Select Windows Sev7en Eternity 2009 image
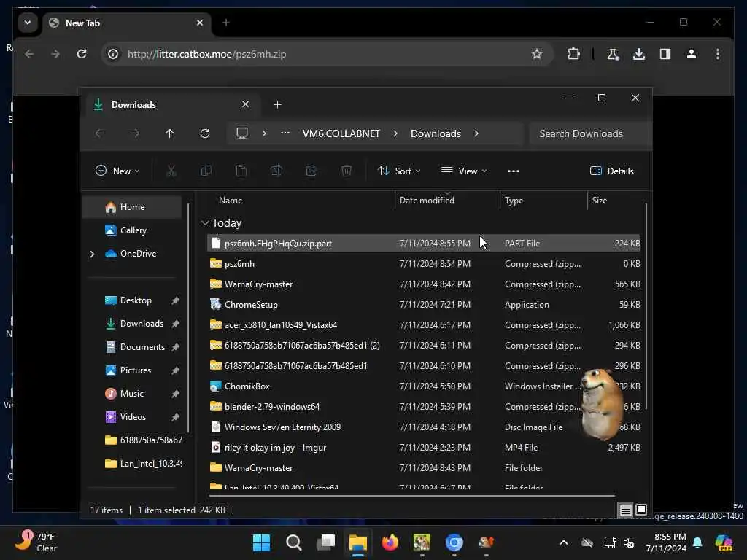This screenshot has width=747, height=560. tap(424, 427)
